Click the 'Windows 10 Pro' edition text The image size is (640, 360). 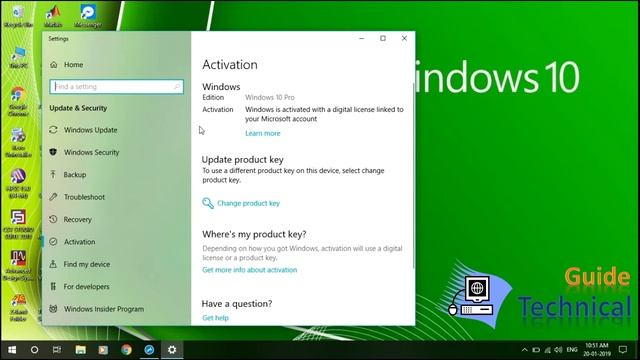pyautogui.click(x=270, y=98)
